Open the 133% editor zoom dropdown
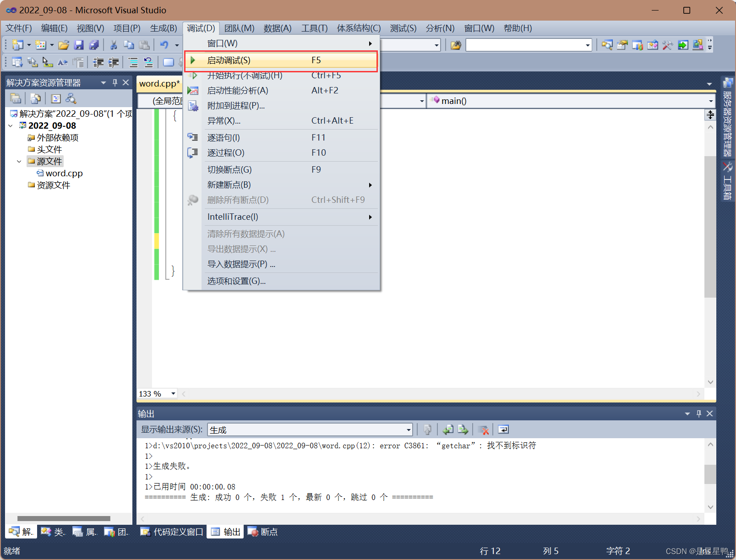 [173, 394]
